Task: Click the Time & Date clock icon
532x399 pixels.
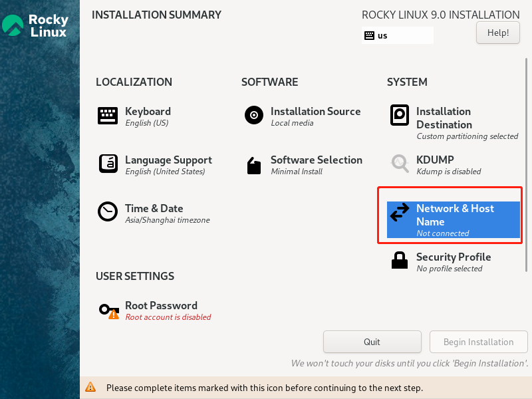Action: 108,212
